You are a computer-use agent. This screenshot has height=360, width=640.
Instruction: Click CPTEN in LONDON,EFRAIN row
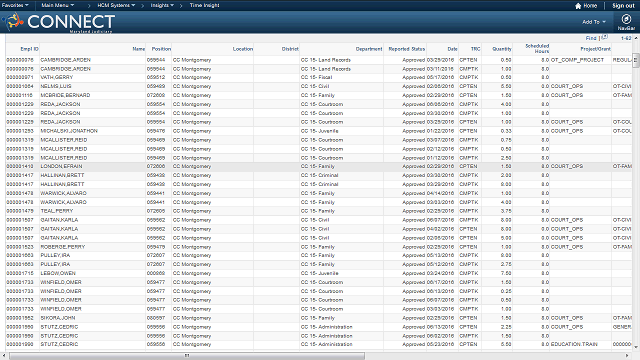(x=468, y=167)
